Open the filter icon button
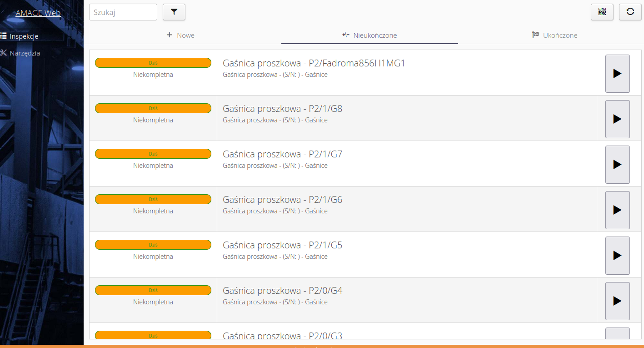Viewport: 644px width, 348px height. (174, 12)
